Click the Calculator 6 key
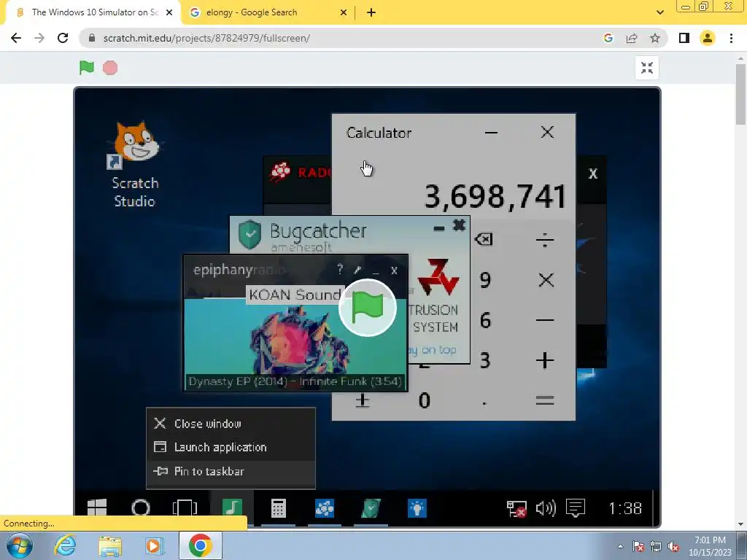The height and width of the screenshot is (560, 747). (485, 320)
